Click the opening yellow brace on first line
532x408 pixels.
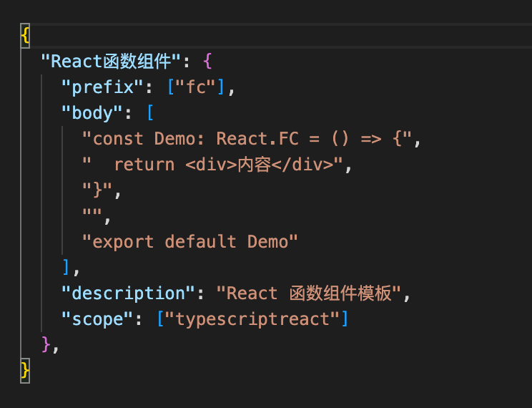tap(26, 36)
